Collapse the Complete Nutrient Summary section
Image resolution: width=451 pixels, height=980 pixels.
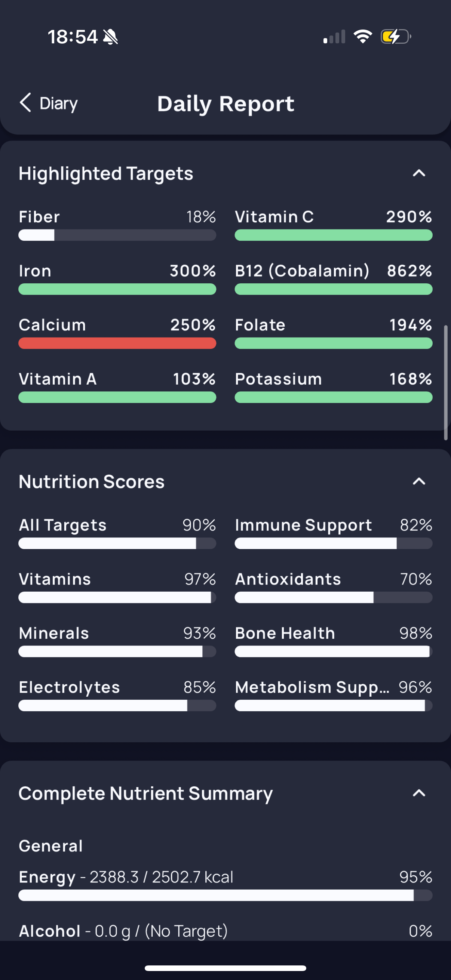418,793
